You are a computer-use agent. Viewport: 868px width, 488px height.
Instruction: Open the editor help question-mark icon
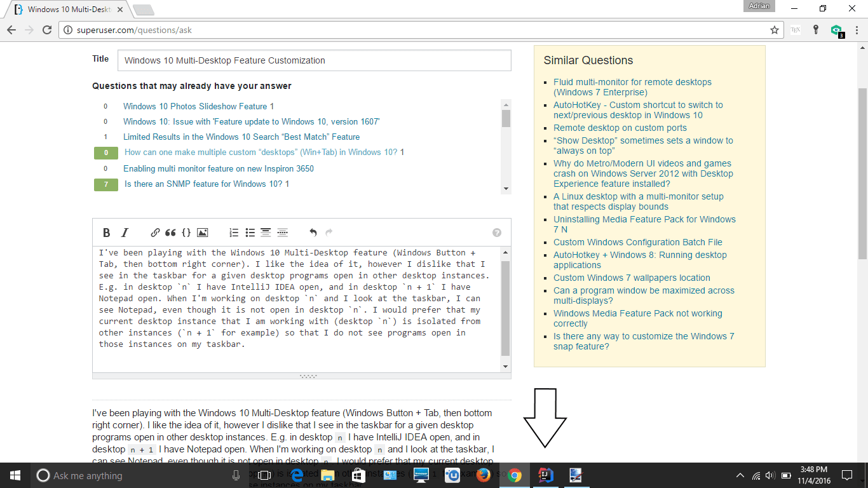tap(497, 233)
